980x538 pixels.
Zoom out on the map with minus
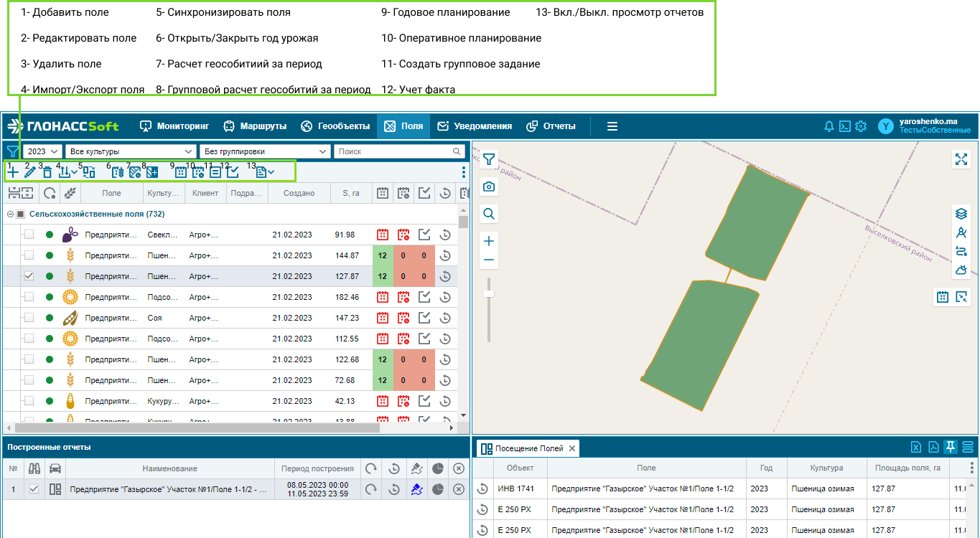(x=489, y=260)
